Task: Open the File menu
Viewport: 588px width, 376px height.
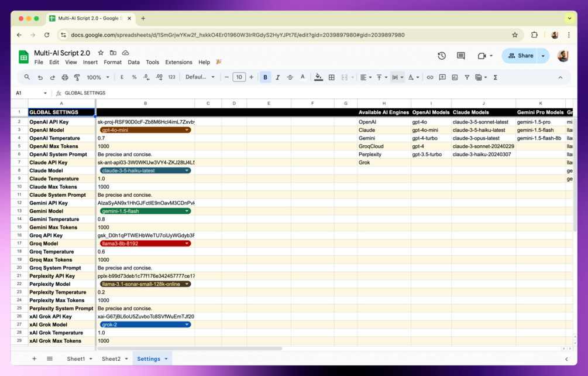Action: [39, 62]
